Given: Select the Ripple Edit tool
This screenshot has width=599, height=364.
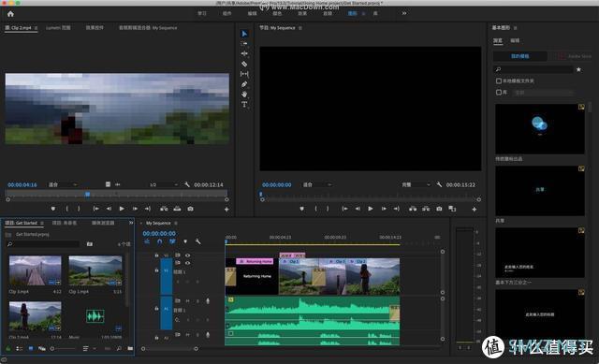Looking at the screenshot, I should (244, 54).
